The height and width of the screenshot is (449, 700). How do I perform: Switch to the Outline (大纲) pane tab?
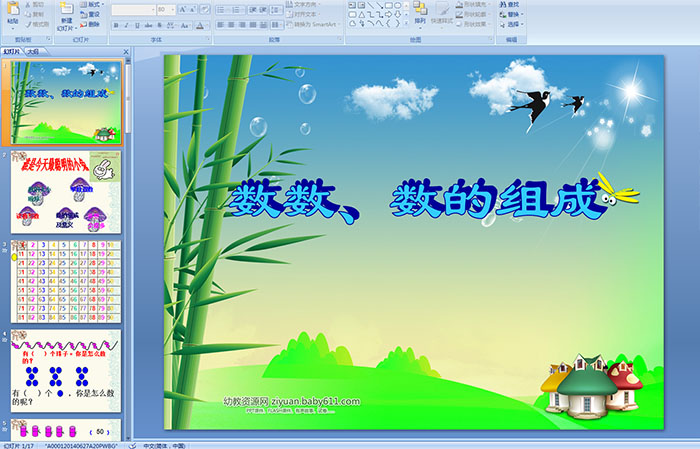(x=33, y=52)
